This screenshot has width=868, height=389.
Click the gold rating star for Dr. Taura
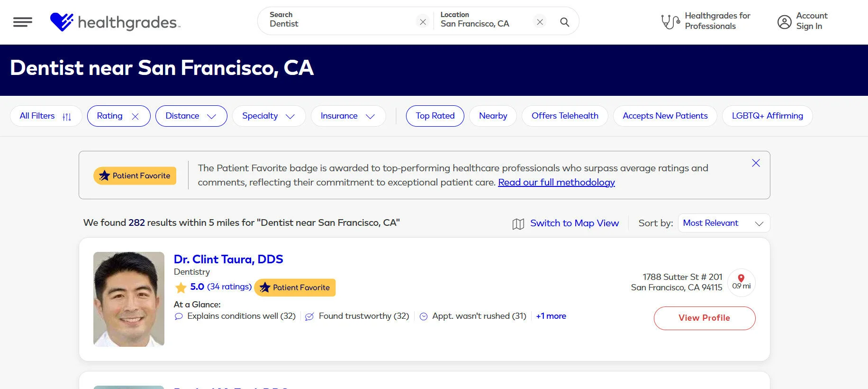(x=181, y=287)
